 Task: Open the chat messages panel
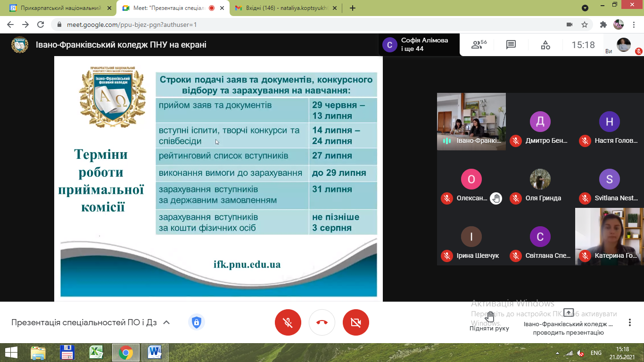[x=511, y=45]
